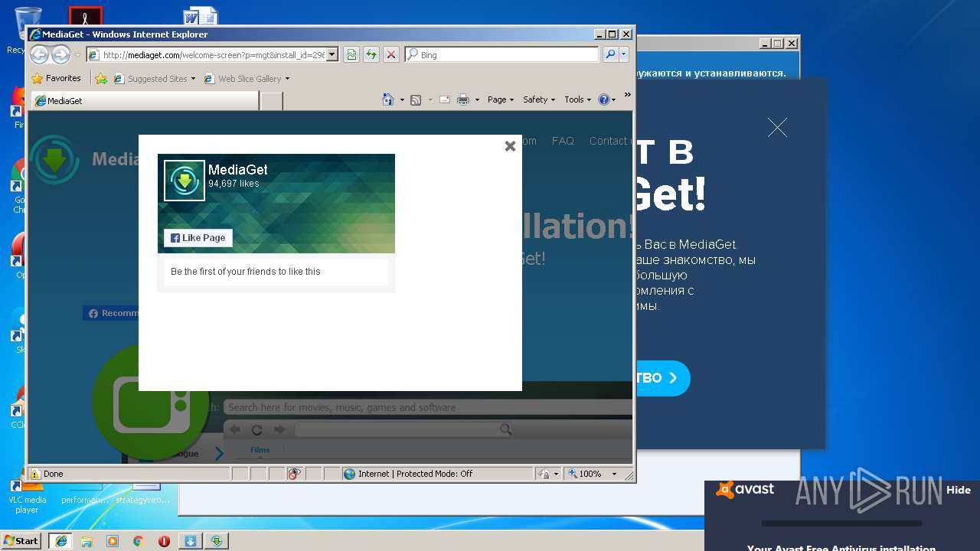Screen dimensions: 980x551
Task: Open Google Chrome from taskbar
Action: tap(138, 541)
